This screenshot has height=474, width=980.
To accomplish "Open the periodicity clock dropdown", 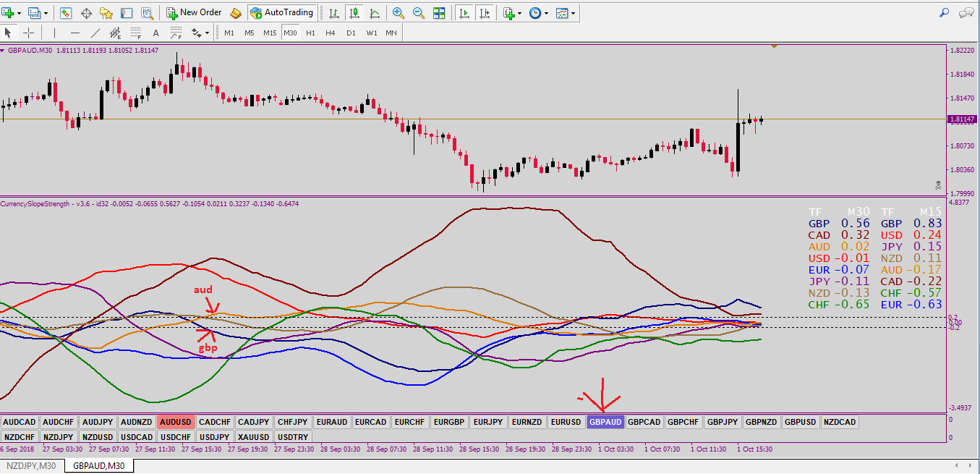I will 538,12.
